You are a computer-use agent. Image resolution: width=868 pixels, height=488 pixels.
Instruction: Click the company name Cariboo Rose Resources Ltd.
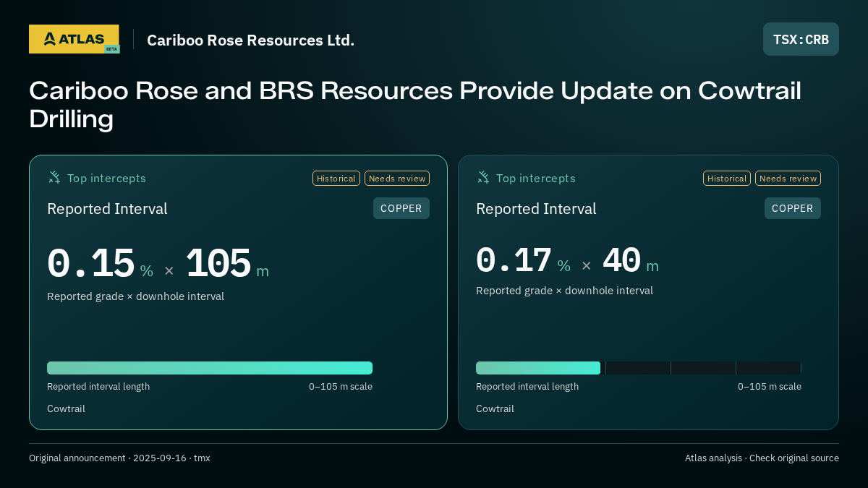(x=250, y=40)
